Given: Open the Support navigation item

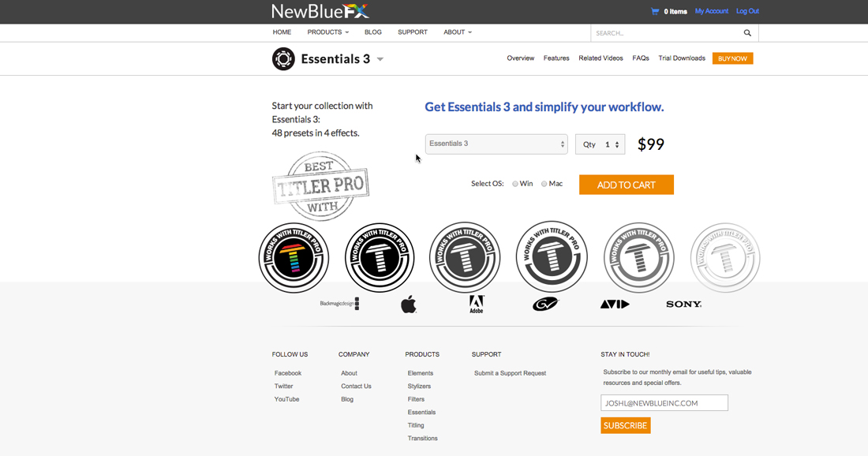Looking at the screenshot, I should [413, 32].
